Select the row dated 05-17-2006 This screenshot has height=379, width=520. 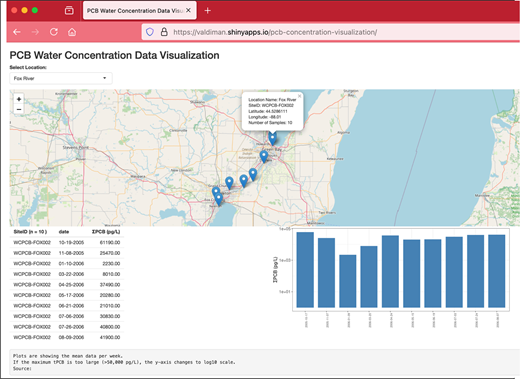[x=67, y=295]
